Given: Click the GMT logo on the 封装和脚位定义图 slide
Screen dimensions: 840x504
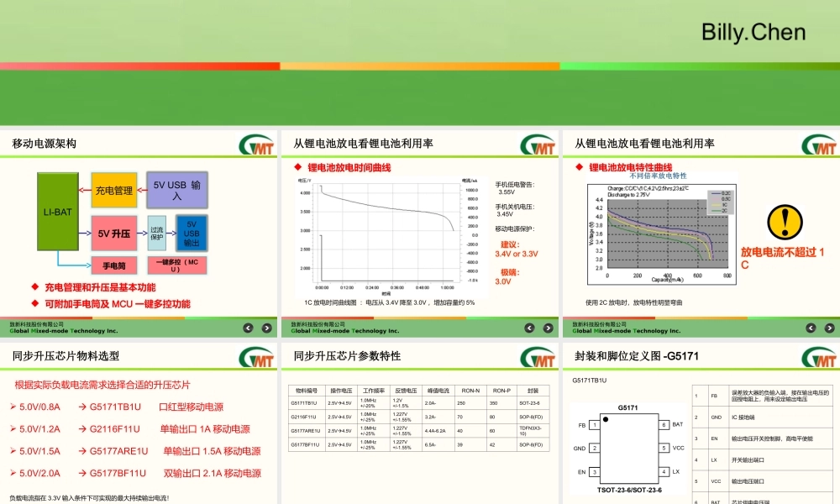Looking at the screenshot, I should coord(821,355).
